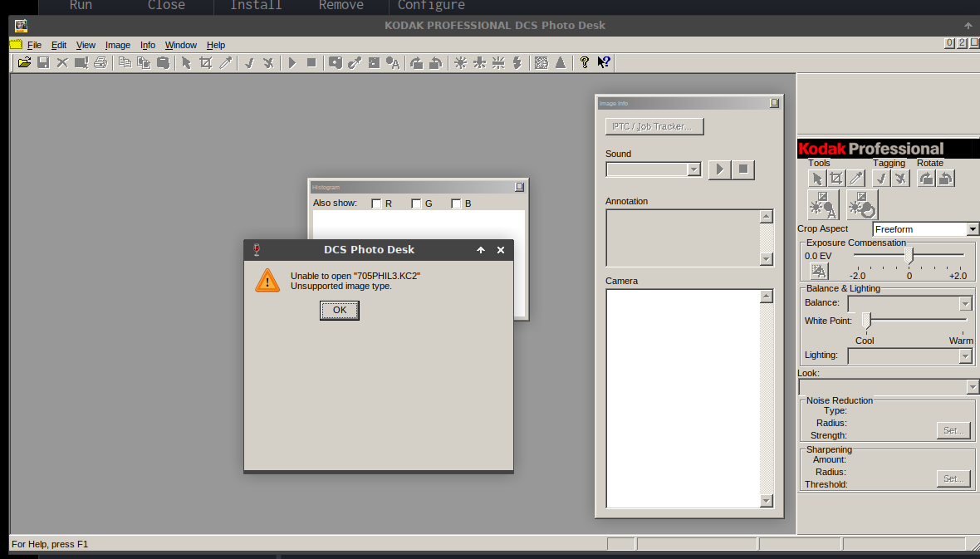Click the large click-balance icon with lasso
980x559 pixels.
(x=863, y=204)
